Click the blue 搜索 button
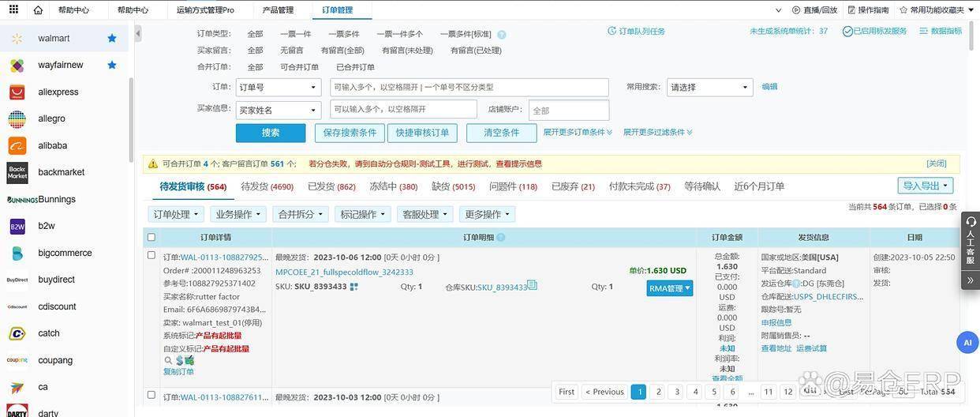The width and height of the screenshot is (980, 417). pyautogui.click(x=271, y=133)
